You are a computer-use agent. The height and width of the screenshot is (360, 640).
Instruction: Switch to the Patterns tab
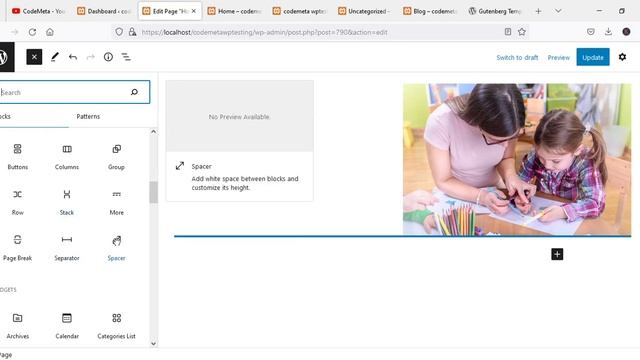88,117
